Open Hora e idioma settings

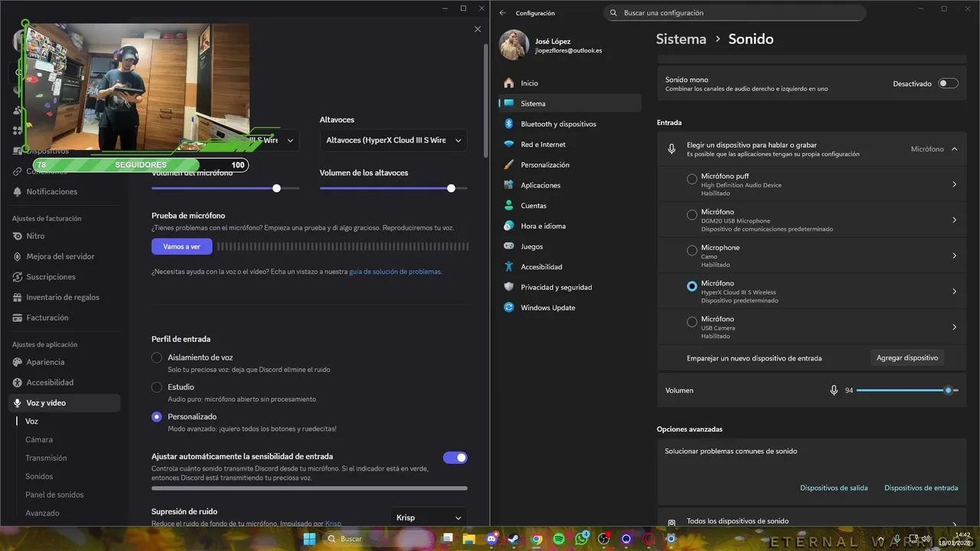(x=570, y=226)
